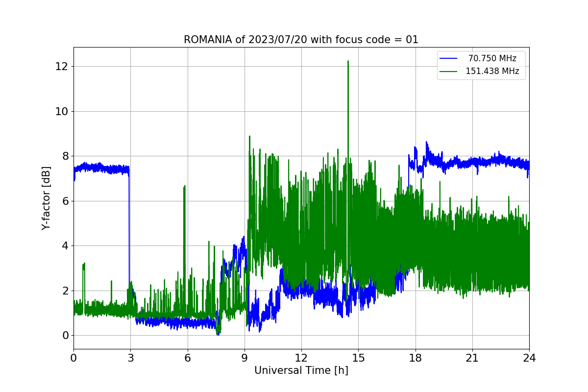
Task: Click x-axis tick label 0
Action: 73,358
